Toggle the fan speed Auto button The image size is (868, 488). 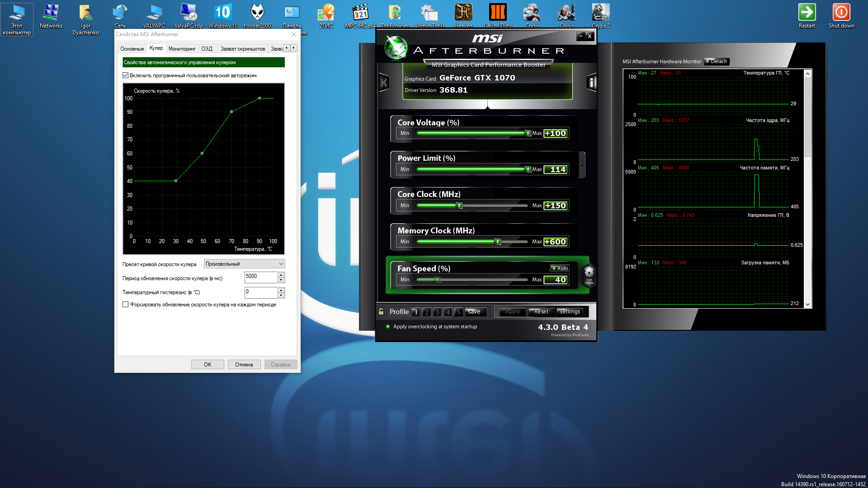560,268
